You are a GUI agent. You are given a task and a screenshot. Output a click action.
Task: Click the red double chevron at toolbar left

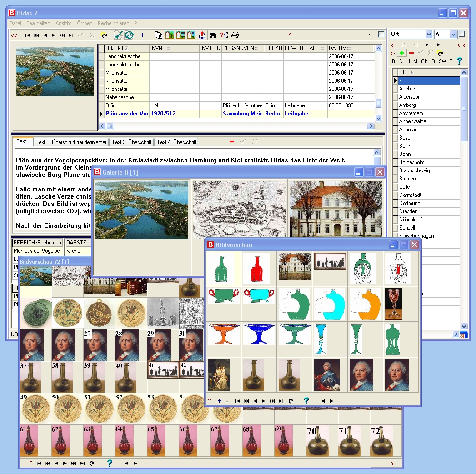(14, 35)
